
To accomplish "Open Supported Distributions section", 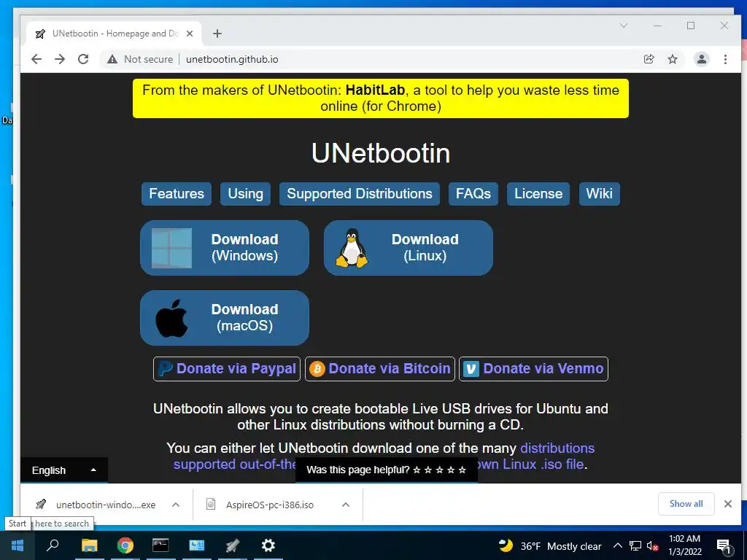I will point(359,194).
